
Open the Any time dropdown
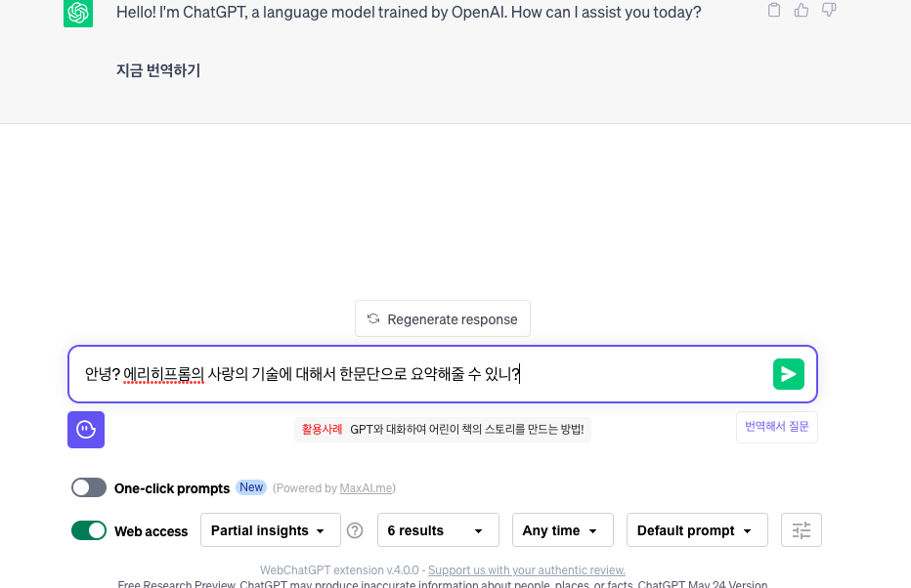coord(562,530)
